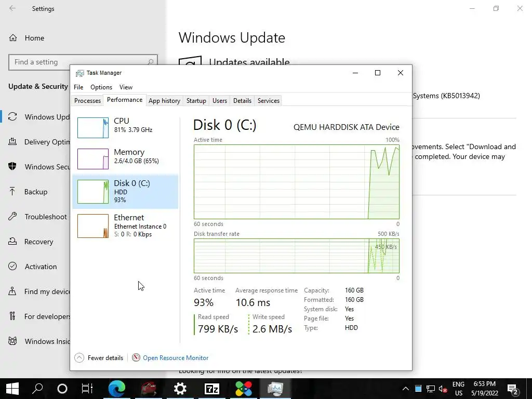
Task: Open For developers icon in Settings
Action: pyautogui.click(x=12, y=316)
